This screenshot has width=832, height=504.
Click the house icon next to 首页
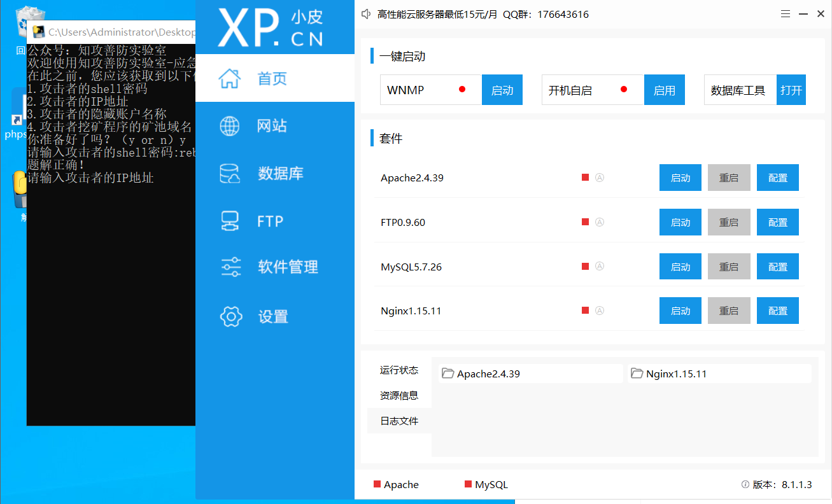[x=230, y=78]
